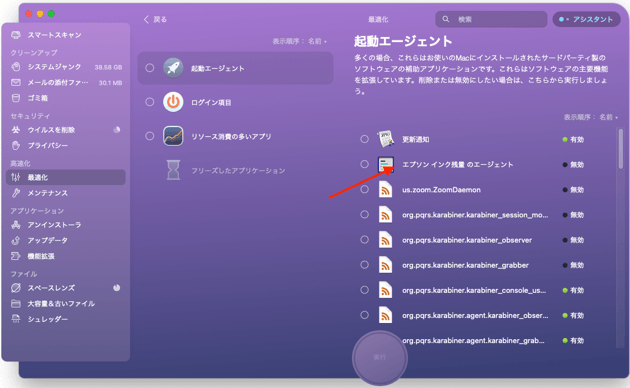Open the アシスタント panel

tap(587, 19)
